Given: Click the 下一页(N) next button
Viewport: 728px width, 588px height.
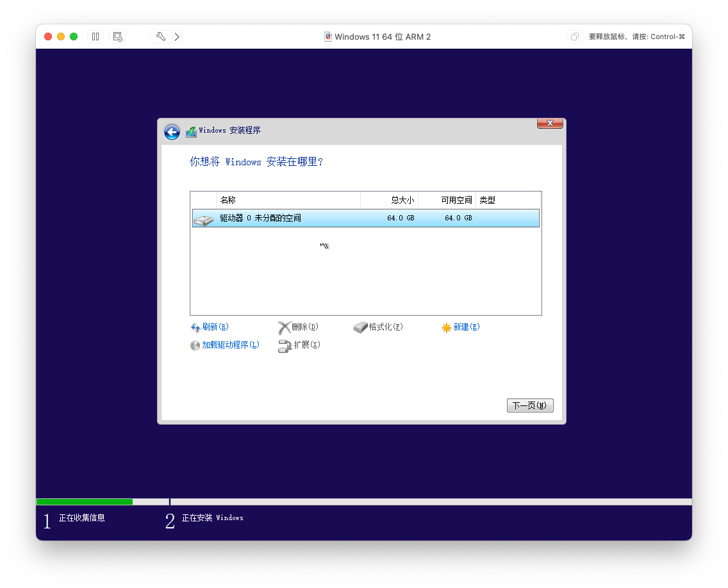Looking at the screenshot, I should 530,405.
